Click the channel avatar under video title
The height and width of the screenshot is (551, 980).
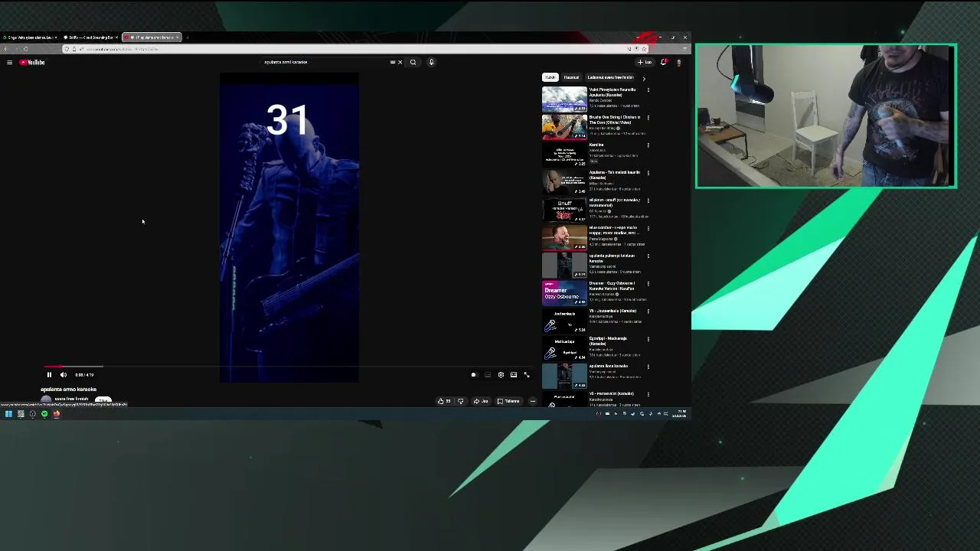point(47,399)
